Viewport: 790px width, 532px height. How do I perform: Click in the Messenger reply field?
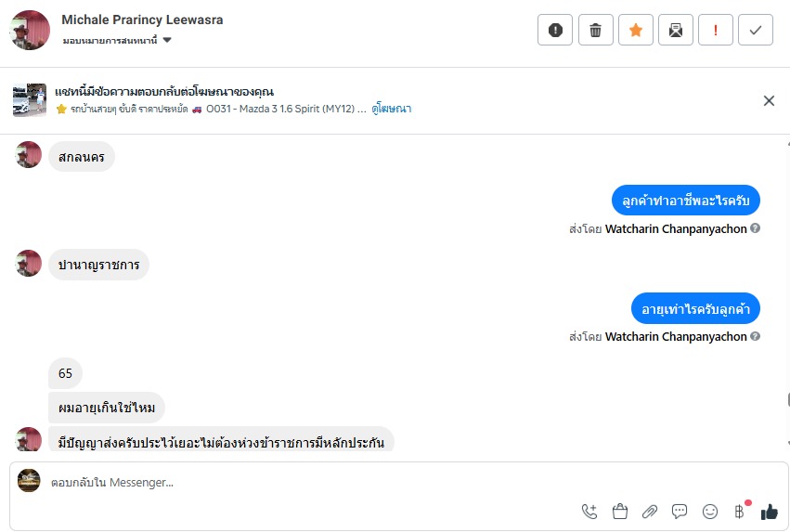tap(278, 483)
